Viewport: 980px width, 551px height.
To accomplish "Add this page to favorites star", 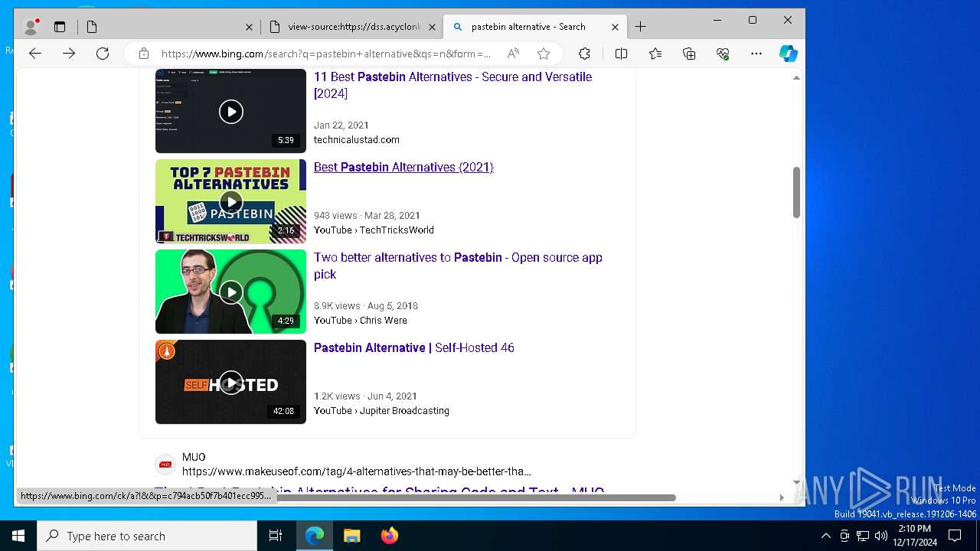I will [544, 54].
